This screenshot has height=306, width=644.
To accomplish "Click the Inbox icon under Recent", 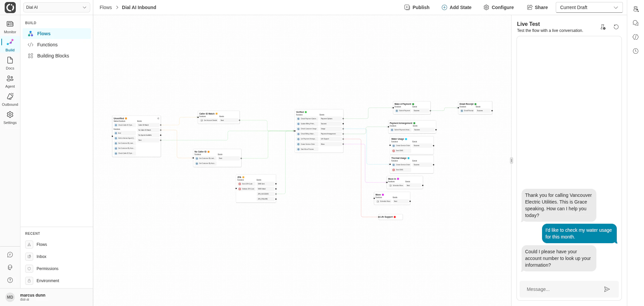I will (x=29, y=257).
